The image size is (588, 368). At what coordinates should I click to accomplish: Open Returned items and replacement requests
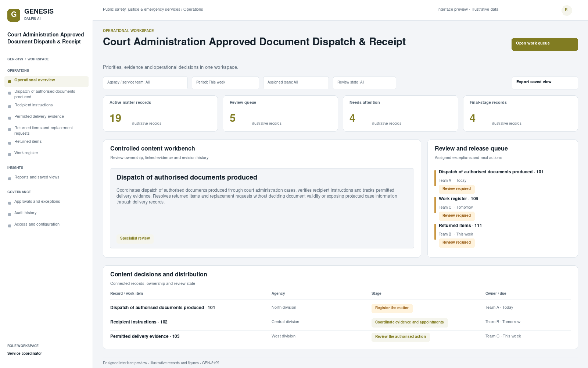click(46, 131)
